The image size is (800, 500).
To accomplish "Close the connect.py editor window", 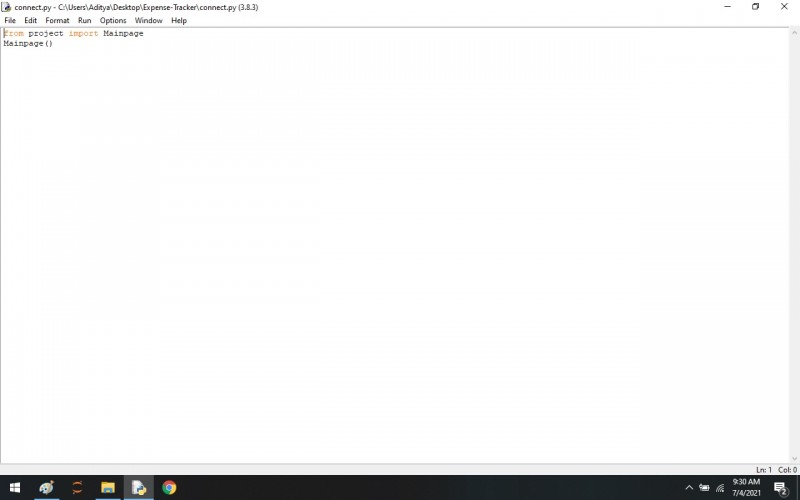I will coord(784,7).
